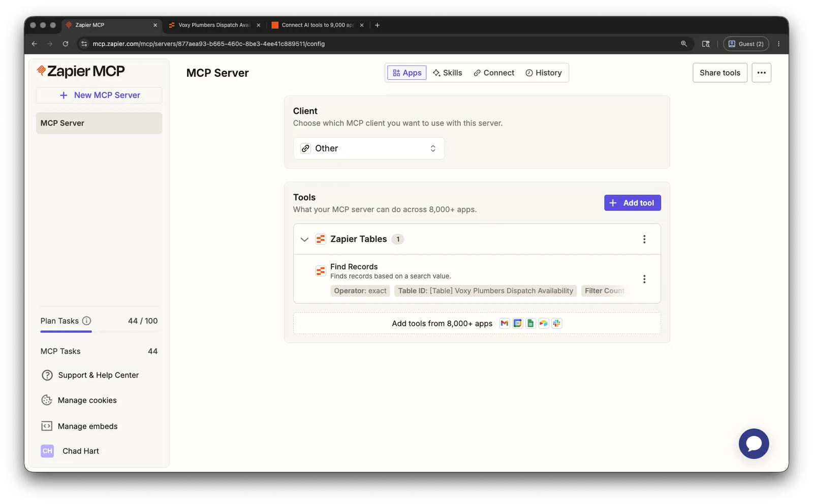Click the Plan Tasks progress bar

click(99, 332)
